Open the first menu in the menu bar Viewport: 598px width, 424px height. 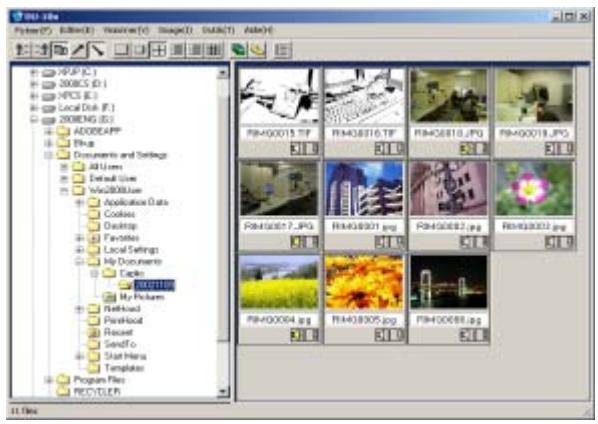[33, 30]
